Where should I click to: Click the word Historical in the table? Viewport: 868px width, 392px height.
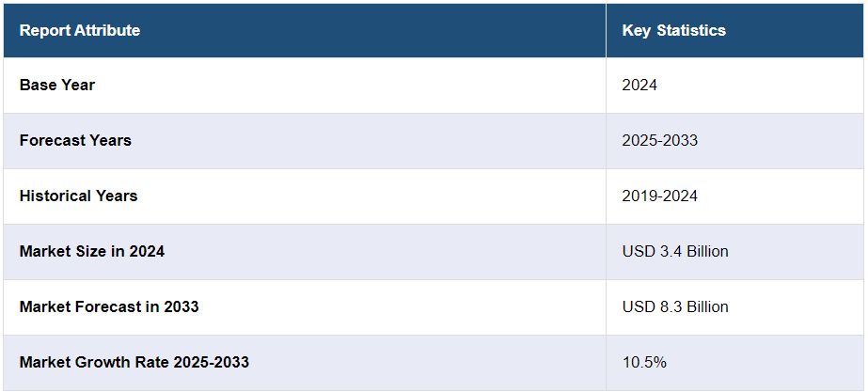point(56,196)
